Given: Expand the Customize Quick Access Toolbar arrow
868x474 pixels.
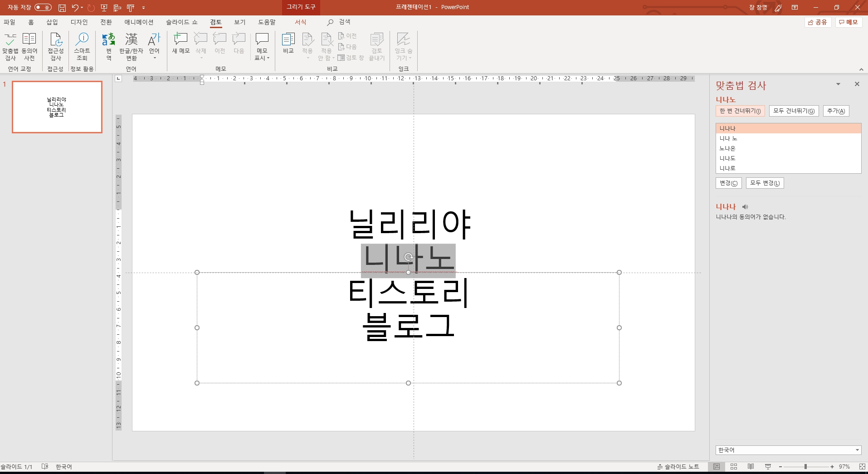Looking at the screenshot, I should click(143, 7).
